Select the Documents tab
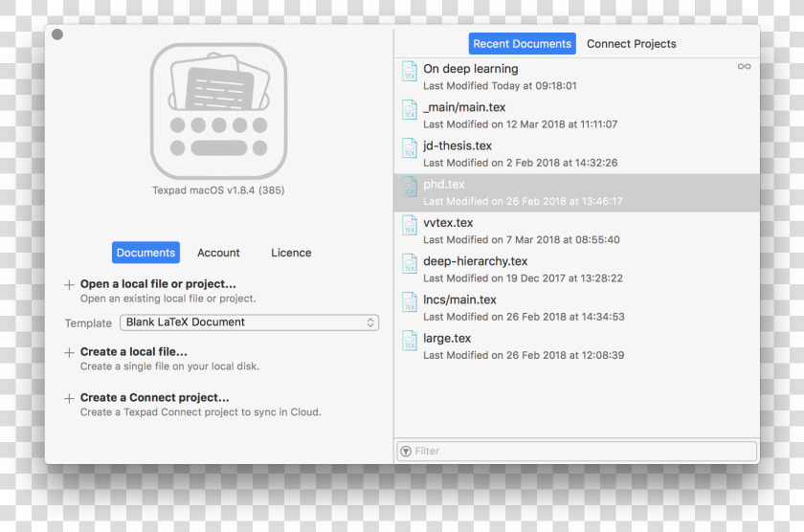The image size is (804, 532). point(145,253)
